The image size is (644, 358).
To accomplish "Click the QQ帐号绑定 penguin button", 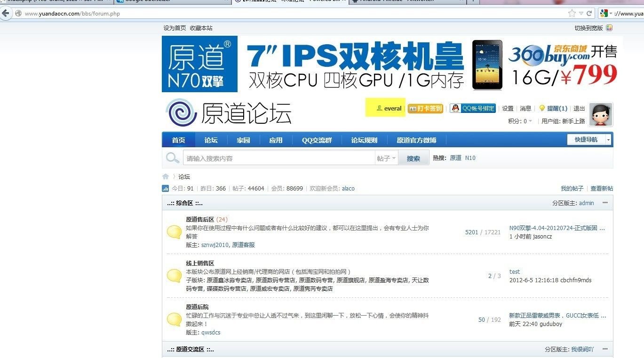I will click(x=472, y=109).
